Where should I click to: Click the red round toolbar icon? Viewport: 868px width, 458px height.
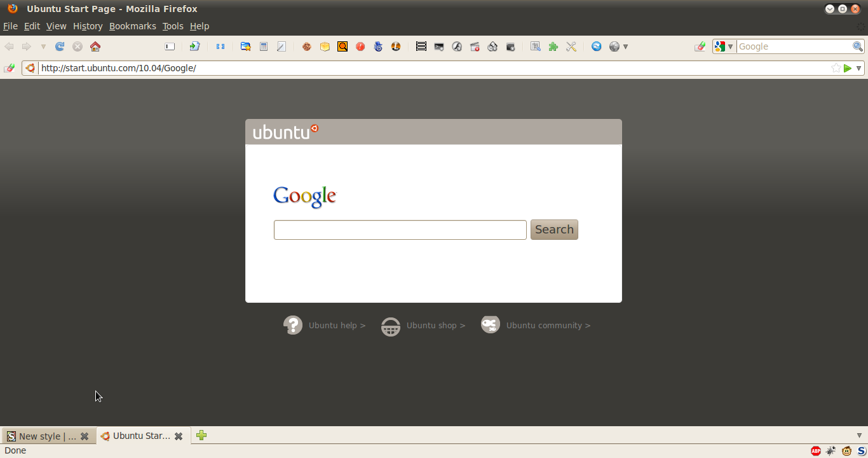tap(360, 46)
